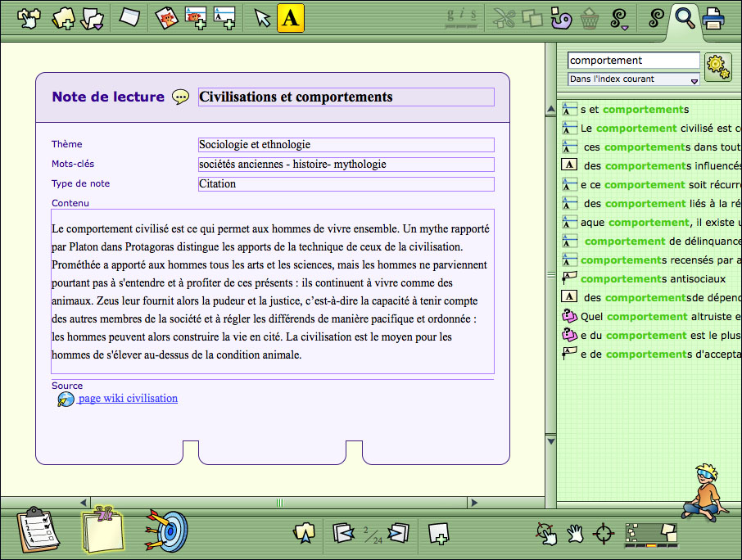
Task: Click inside the Contenu text box
Action: point(273,291)
